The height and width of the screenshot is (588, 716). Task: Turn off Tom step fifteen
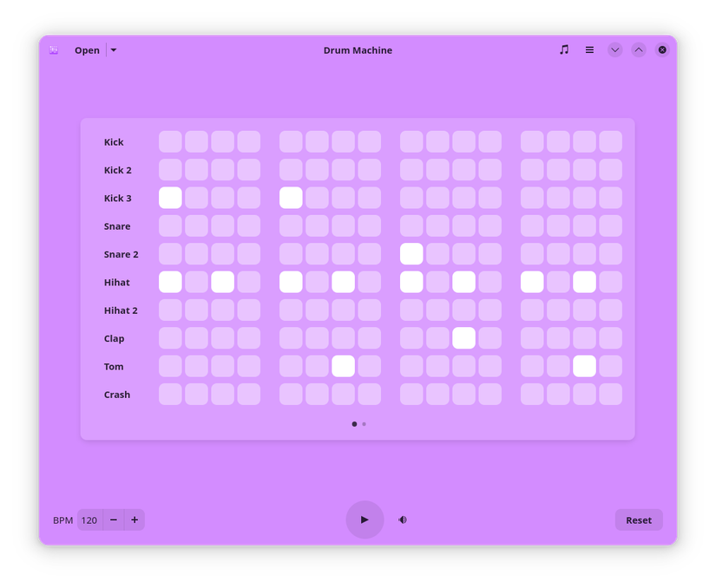584,366
